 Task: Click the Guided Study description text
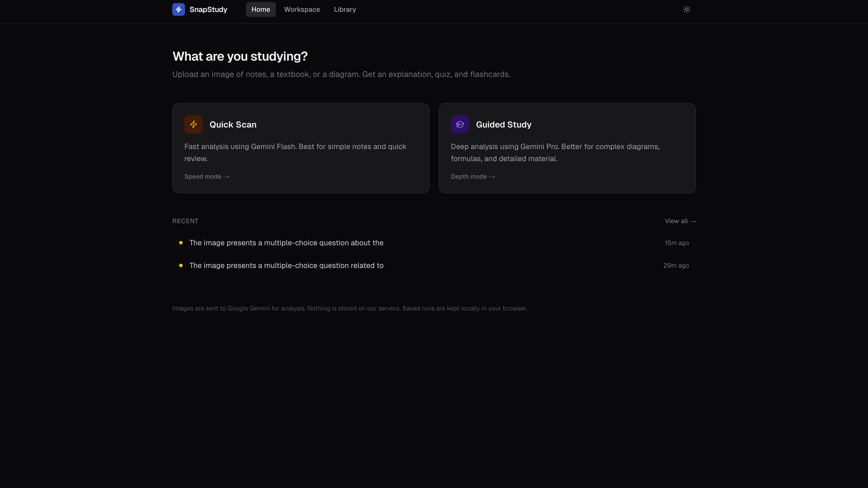click(555, 152)
